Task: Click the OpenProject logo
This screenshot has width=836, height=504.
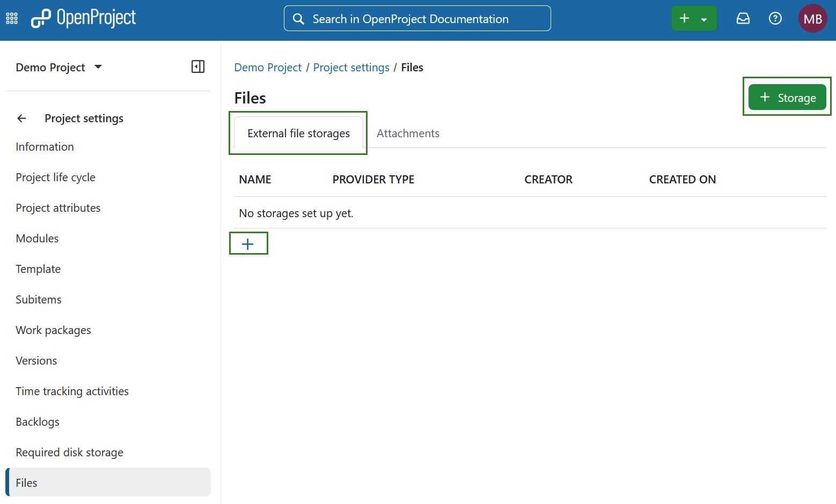Action: click(83, 18)
